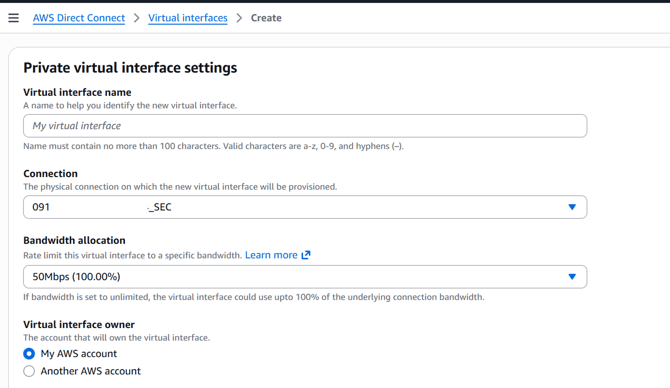The height and width of the screenshot is (388, 670).
Task: Click the 'account that will own' description
Action: [117, 338]
